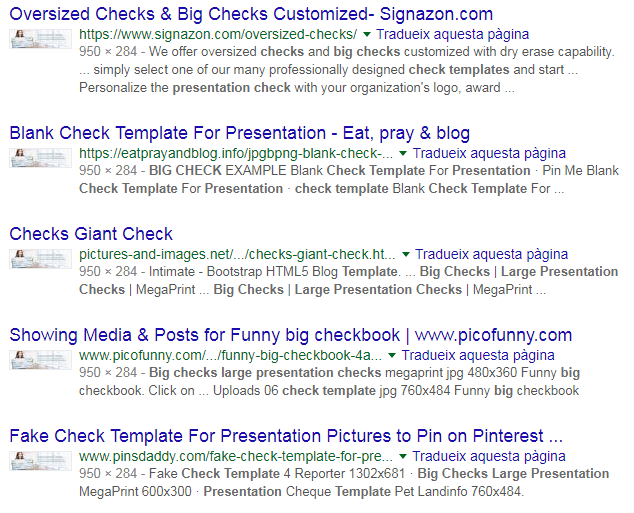This screenshot has width=634, height=513.
Task: Open the Funny big checkbook picofunny.com title
Action: pos(291,335)
